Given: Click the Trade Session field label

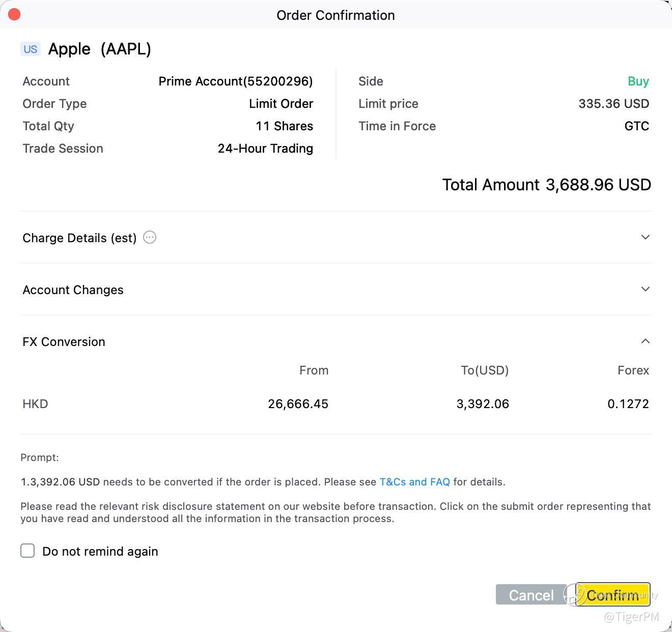Looking at the screenshot, I should click(x=63, y=149).
